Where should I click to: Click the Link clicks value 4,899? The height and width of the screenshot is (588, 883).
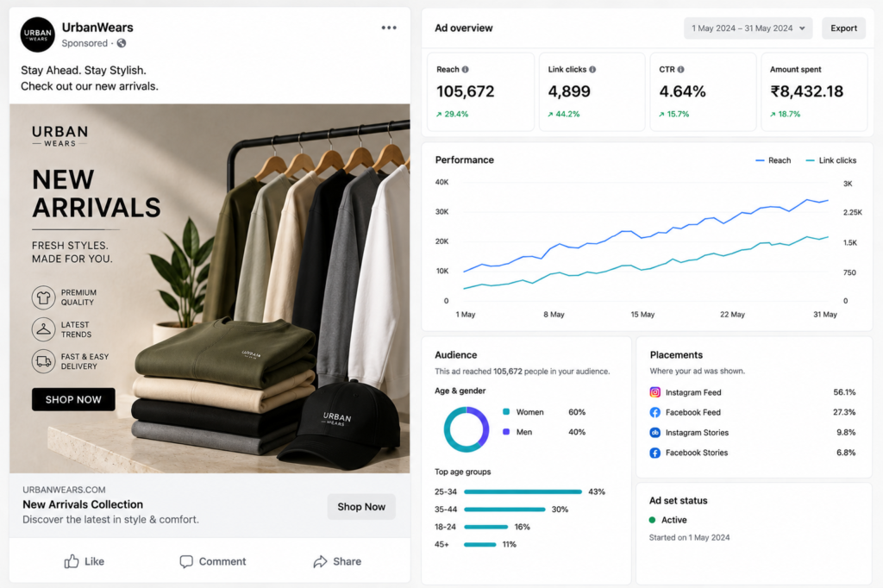tap(569, 91)
